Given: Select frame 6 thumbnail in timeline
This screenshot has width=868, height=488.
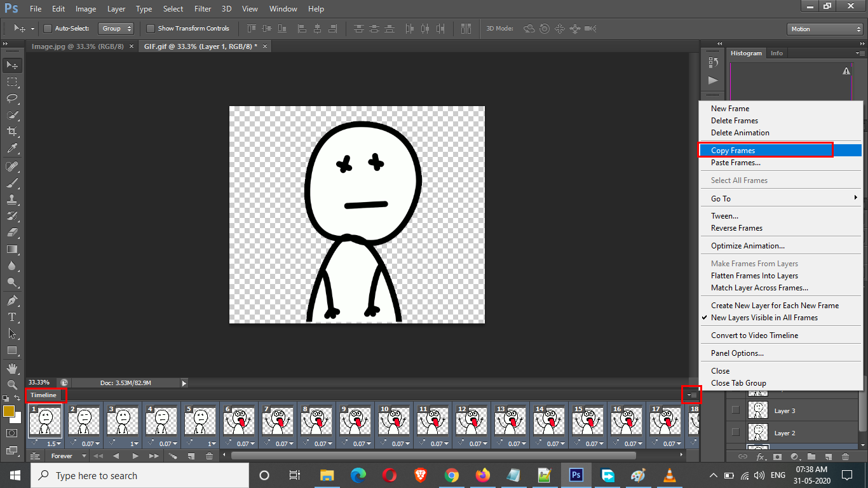Looking at the screenshot, I should (x=239, y=421).
